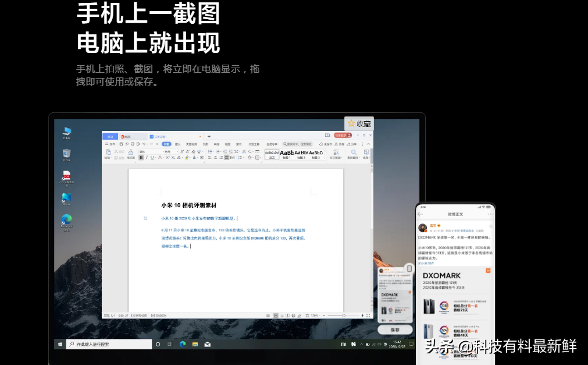Click the phone icon on screenshot preview

coord(409,268)
